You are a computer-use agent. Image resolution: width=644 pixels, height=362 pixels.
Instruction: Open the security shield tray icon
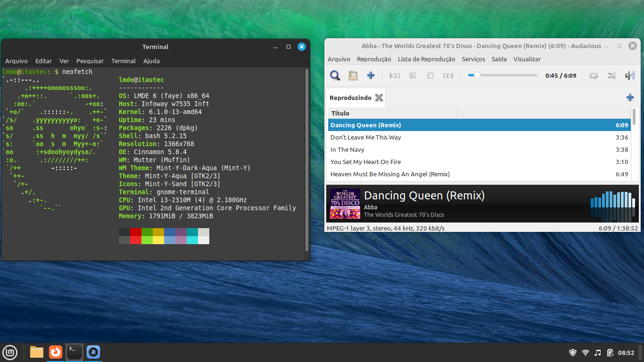pyautogui.click(x=573, y=353)
